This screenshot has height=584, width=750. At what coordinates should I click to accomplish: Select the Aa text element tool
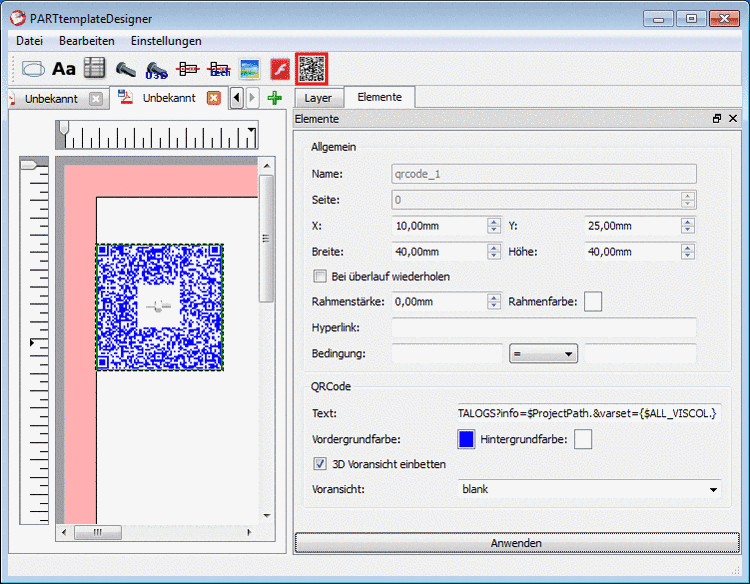pyautogui.click(x=64, y=69)
